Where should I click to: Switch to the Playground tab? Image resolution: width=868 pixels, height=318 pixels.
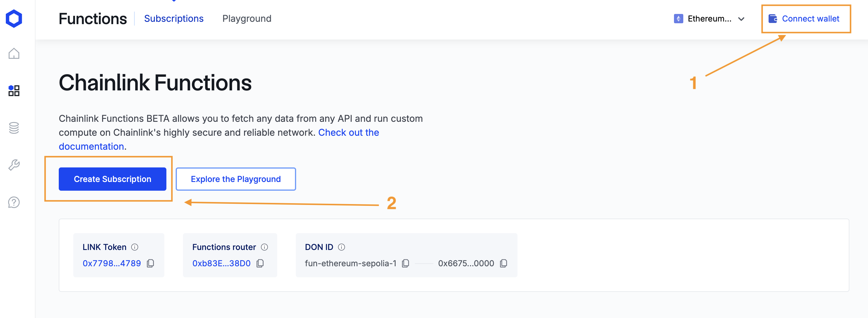247,19
